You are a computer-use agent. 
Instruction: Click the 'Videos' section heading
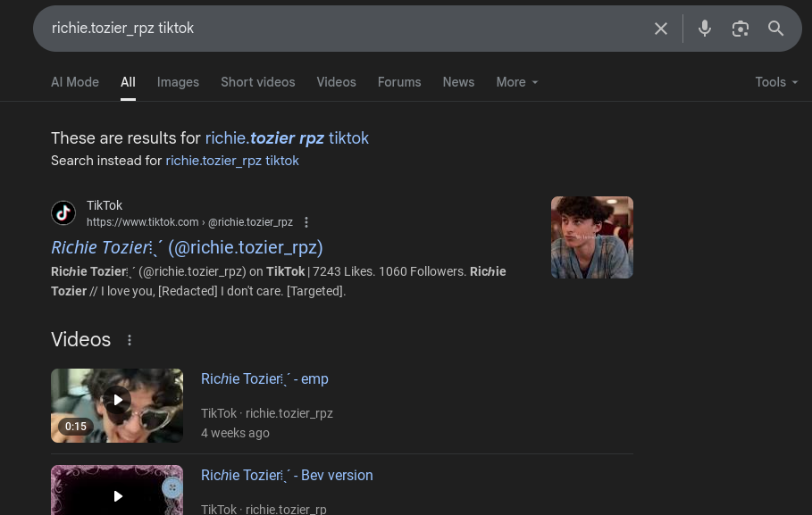(80, 340)
